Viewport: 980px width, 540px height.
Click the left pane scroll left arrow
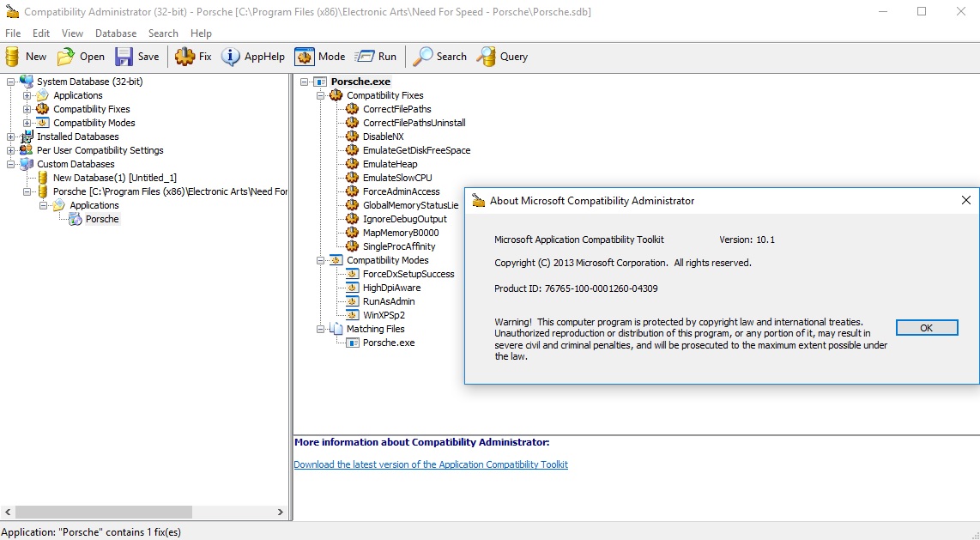pos(7,512)
